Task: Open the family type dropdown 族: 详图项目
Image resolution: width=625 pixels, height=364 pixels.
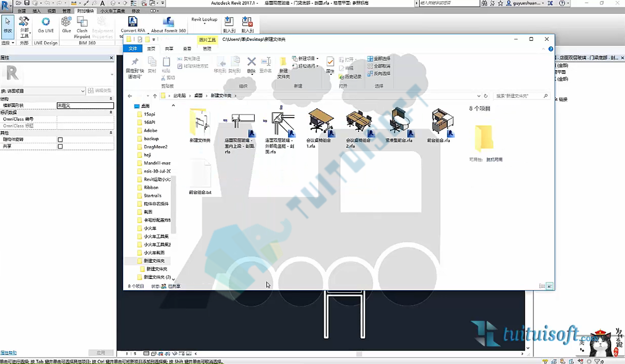Action: click(43, 91)
